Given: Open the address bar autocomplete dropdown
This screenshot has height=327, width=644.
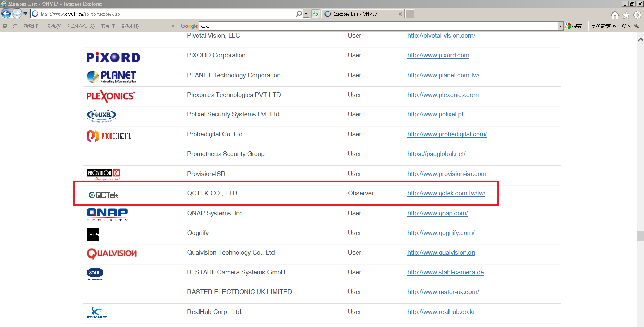Looking at the screenshot, I should pos(306,14).
